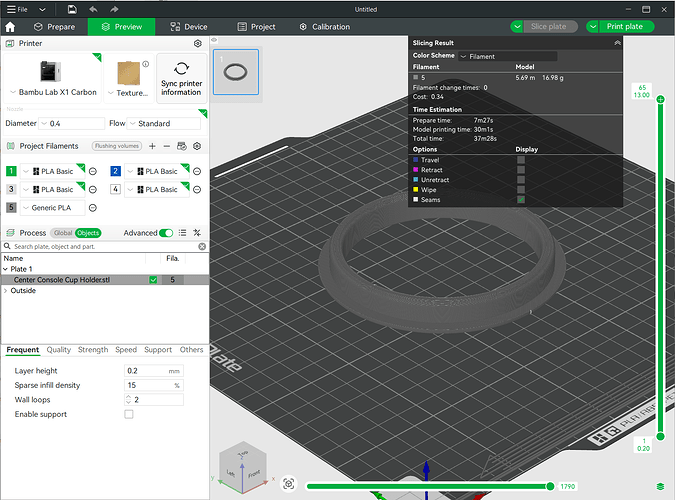Switch to the Calibration tab
The width and height of the screenshot is (675, 500).
pos(325,27)
